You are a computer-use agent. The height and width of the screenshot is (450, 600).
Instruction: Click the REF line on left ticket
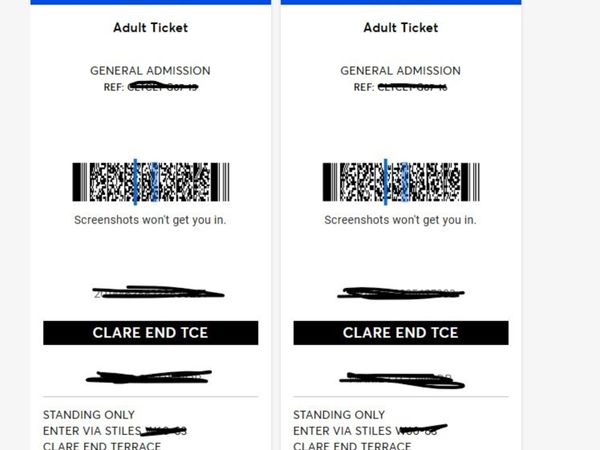tap(150, 87)
